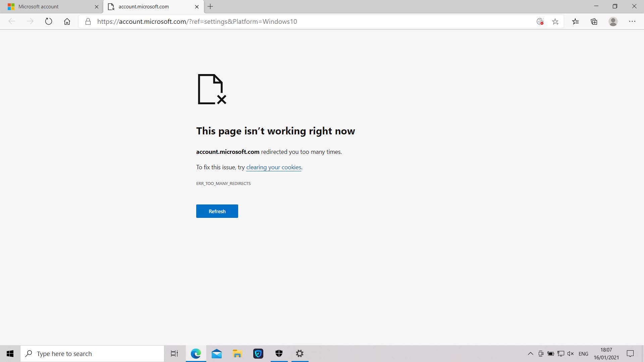This screenshot has height=362, width=644.
Task: Open File Explorer from taskbar
Action: coord(237,354)
